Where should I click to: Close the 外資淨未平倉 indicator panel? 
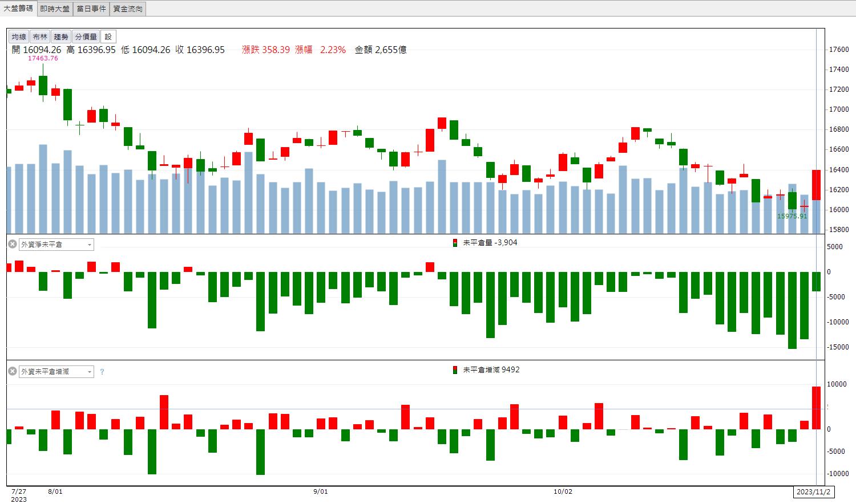[x=13, y=244]
